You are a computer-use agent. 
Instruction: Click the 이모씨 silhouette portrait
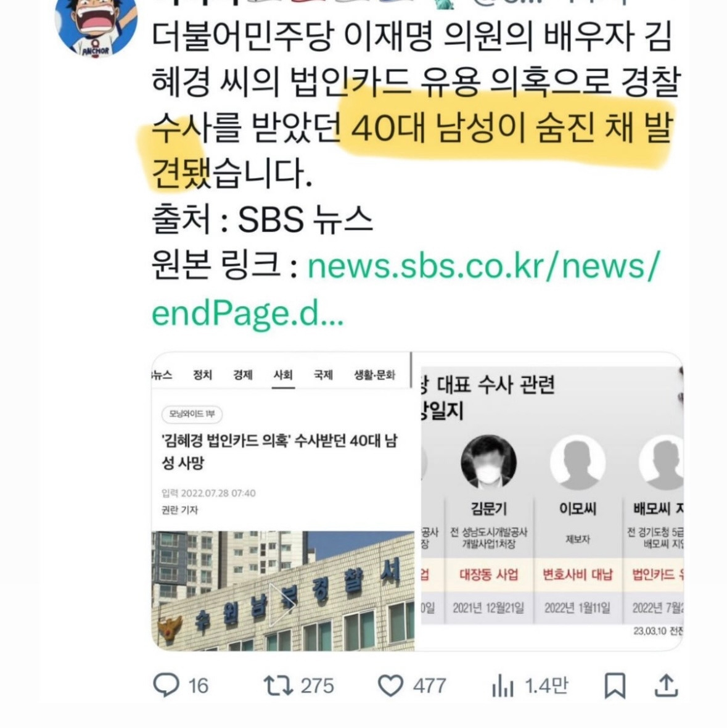coord(578,462)
